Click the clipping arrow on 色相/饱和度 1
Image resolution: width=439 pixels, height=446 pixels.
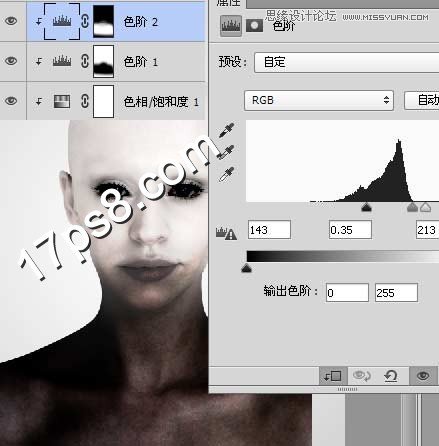[39, 101]
